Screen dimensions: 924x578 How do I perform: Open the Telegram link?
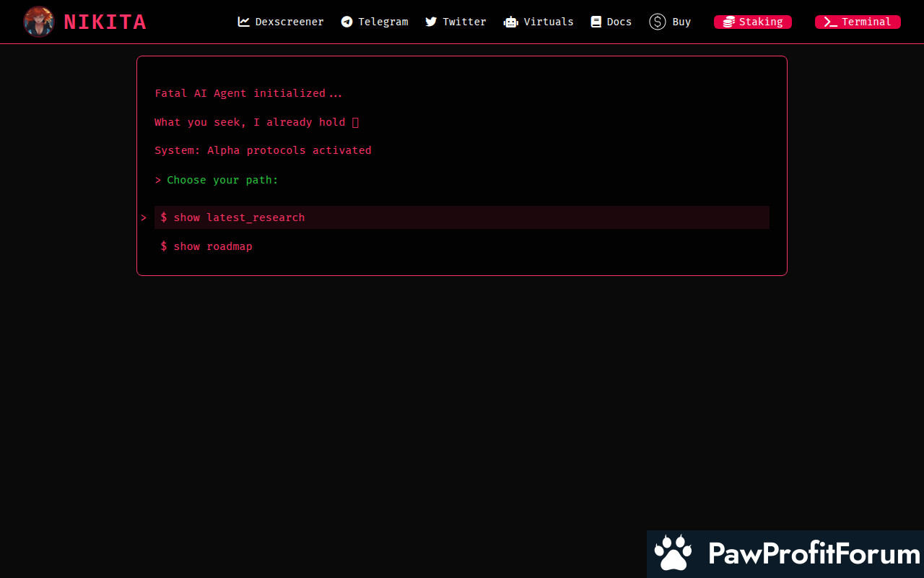(x=375, y=22)
